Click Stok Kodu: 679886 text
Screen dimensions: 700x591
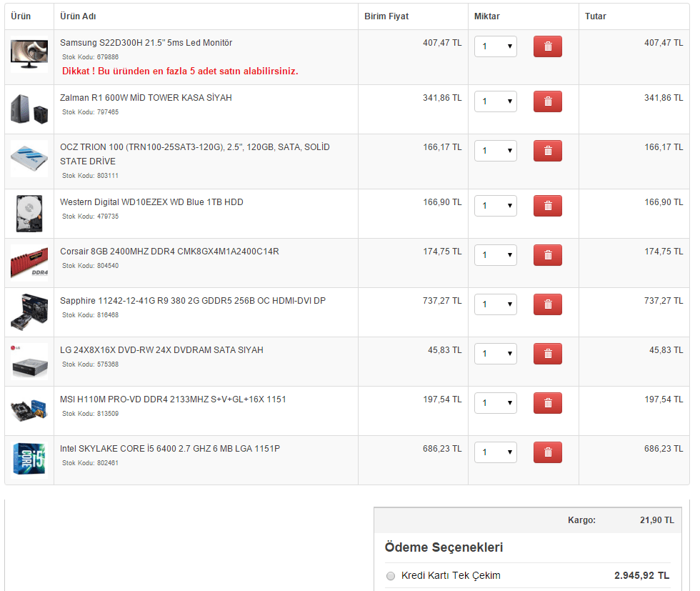tap(90, 57)
